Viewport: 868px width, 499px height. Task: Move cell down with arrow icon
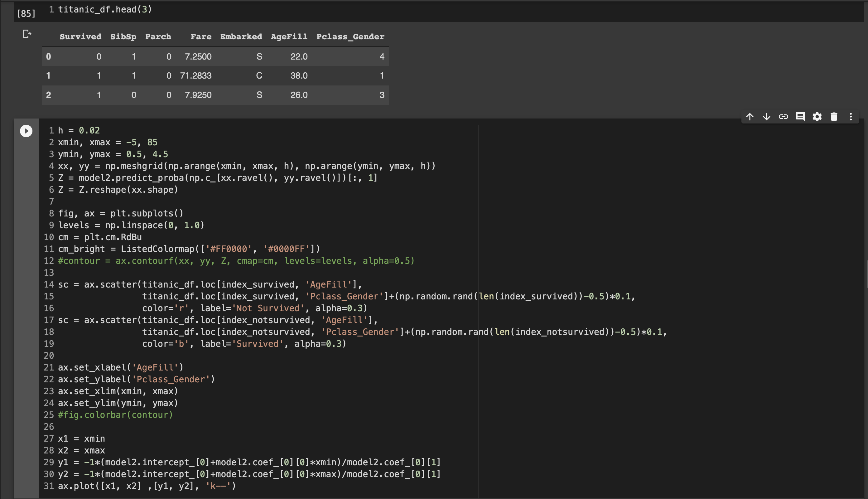767,117
